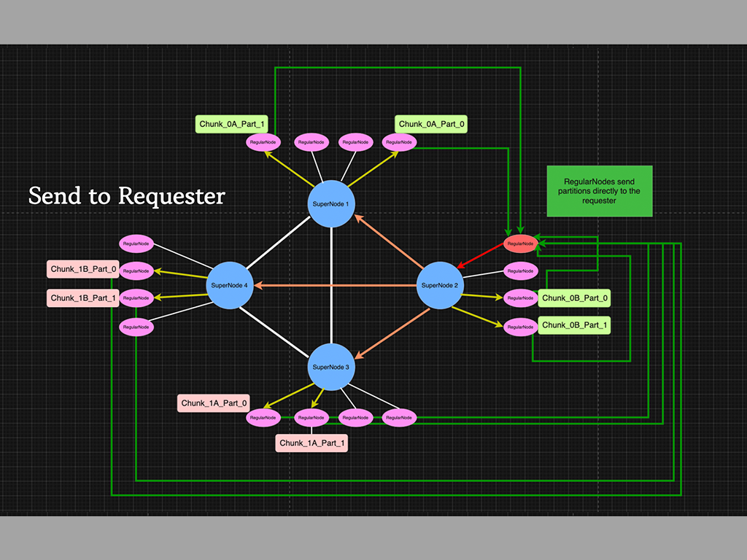Select the SuperNode 1 circle
Screen dimensions: 747x560
click(x=331, y=203)
